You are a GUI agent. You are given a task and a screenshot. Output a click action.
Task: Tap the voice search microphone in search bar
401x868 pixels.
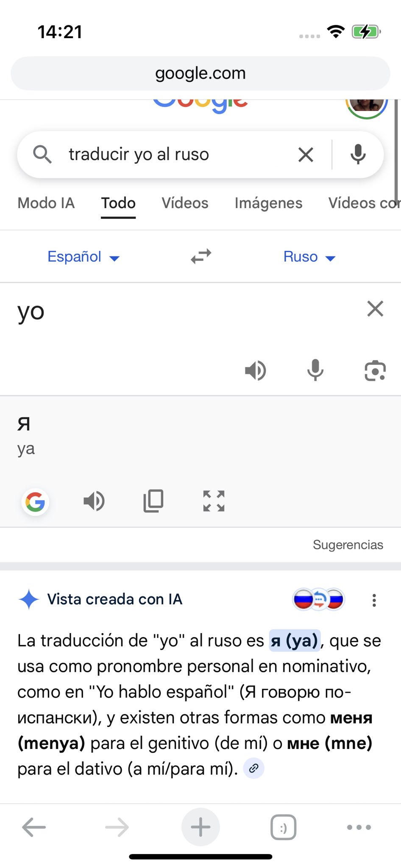point(358,154)
